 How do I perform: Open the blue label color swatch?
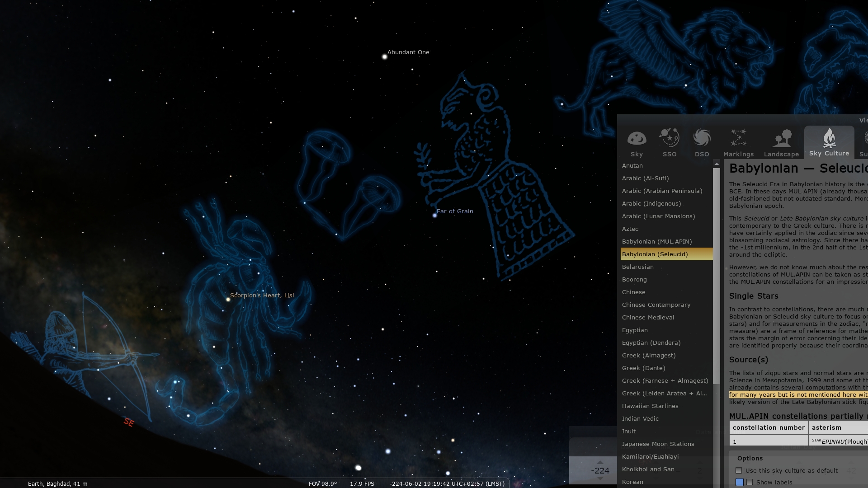coord(740,482)
